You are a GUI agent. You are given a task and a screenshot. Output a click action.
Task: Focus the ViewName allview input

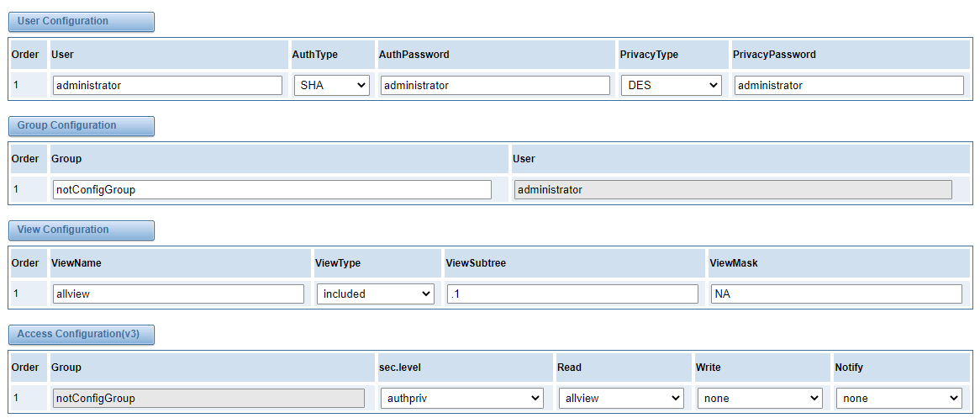pos(178,294)
